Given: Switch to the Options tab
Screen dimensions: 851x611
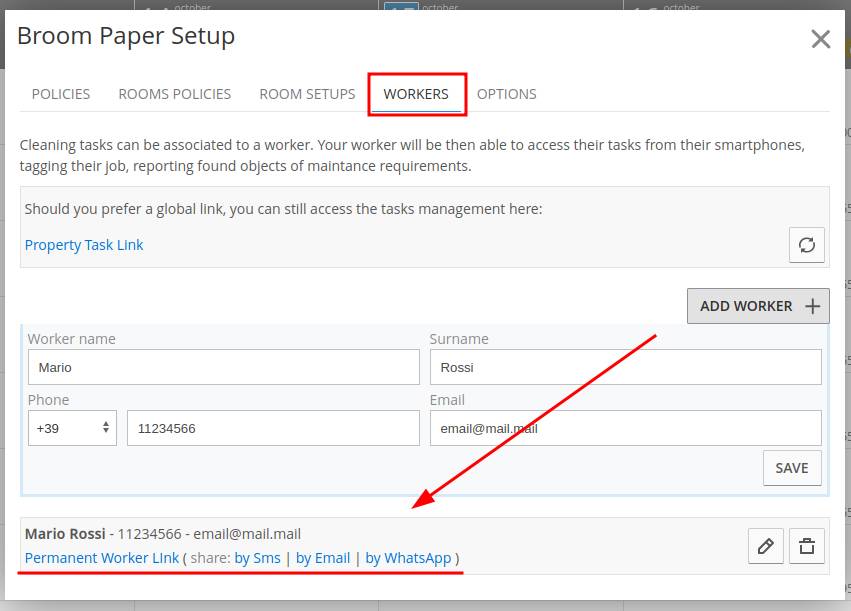Looking at the screenshot, I should pos(506,94).
